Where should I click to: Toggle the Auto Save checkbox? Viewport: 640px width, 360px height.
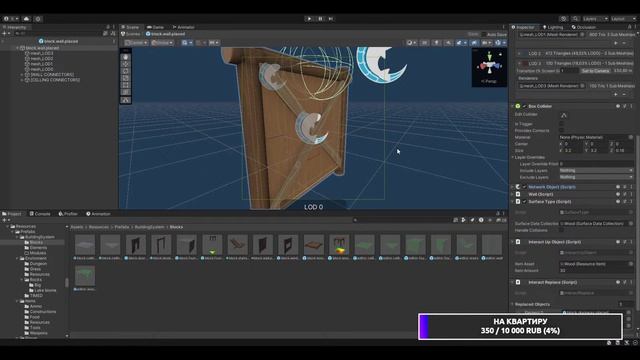click(484, 34)
